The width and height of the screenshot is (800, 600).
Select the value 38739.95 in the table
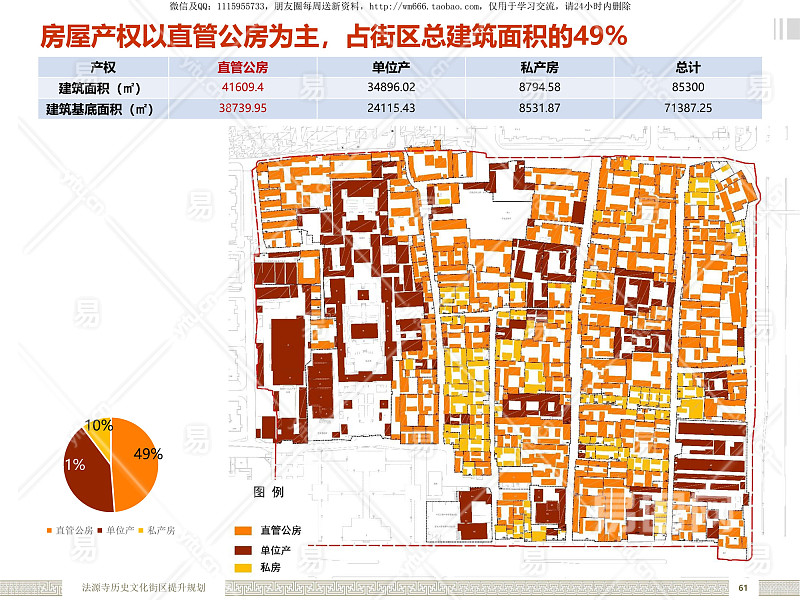point(243,108)
